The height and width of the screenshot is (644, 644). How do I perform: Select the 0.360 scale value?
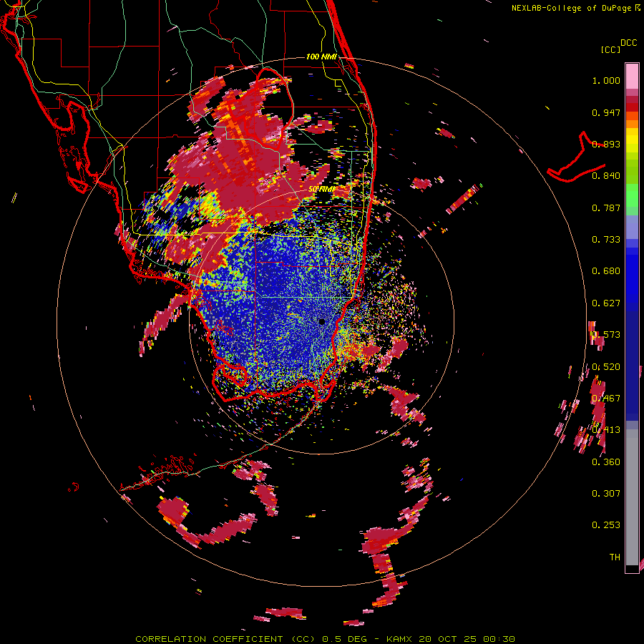(x=606, y=462)
